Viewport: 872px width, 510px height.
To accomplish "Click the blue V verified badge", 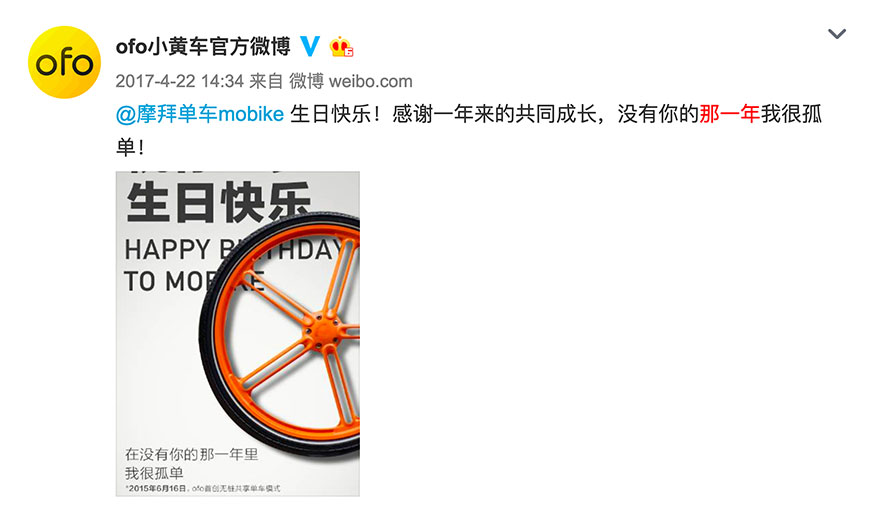I will 310,46.
